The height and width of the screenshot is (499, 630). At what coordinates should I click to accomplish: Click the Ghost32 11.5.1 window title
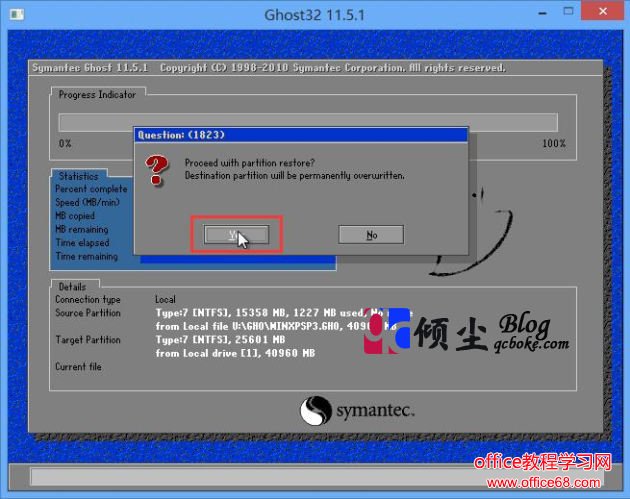point(315,15)
